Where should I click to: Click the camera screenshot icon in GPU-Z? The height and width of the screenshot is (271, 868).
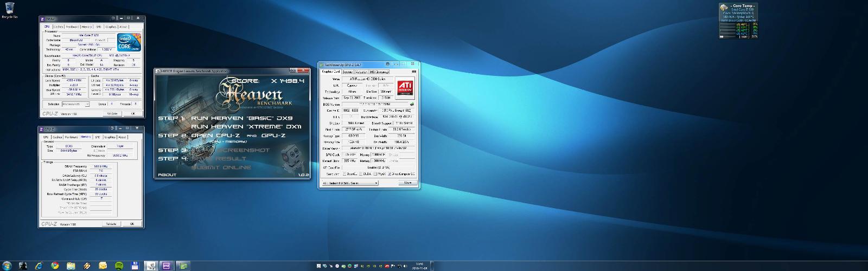click(414, 72)
